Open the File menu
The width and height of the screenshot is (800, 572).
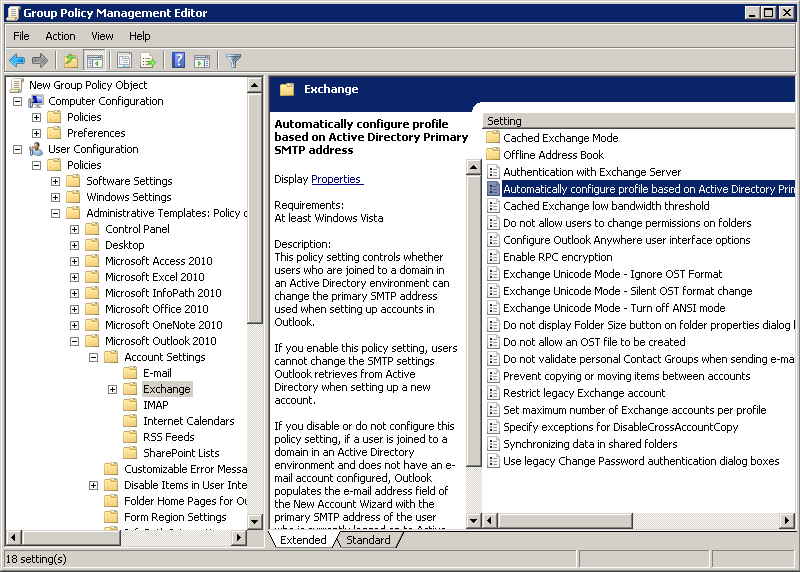[21, 36]
